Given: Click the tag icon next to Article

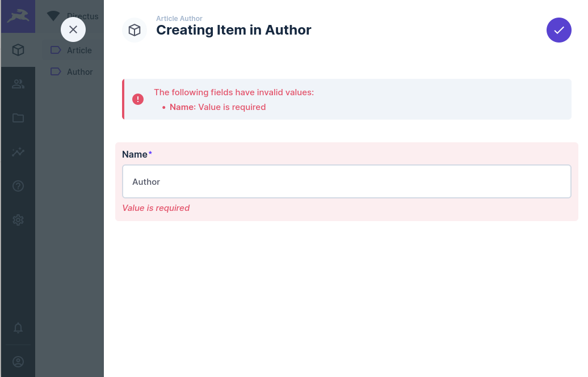Looking at the screenshot, I should (55, 50).
